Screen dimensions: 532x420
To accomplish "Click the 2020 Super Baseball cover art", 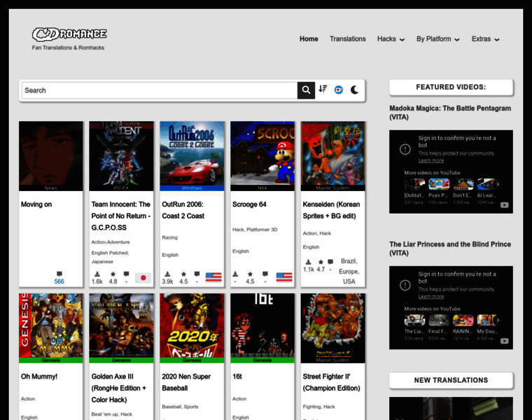I will tap(192, 325).
